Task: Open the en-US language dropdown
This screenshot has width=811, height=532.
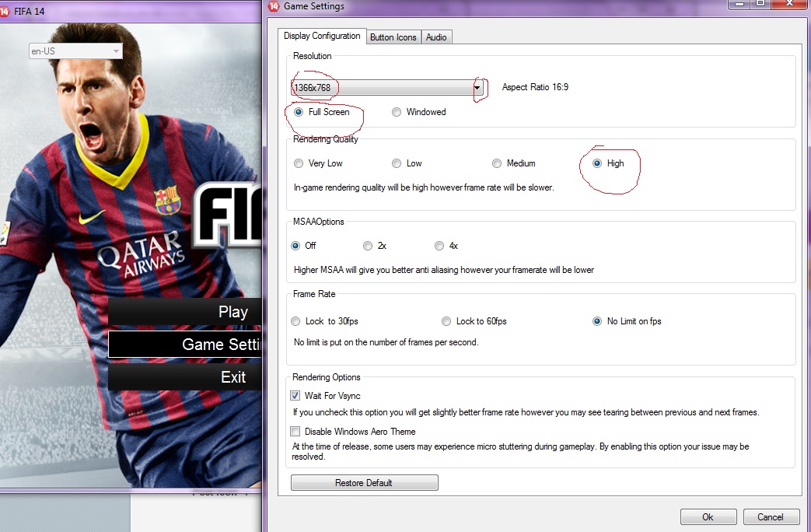Action: click(x=75, y=51)
